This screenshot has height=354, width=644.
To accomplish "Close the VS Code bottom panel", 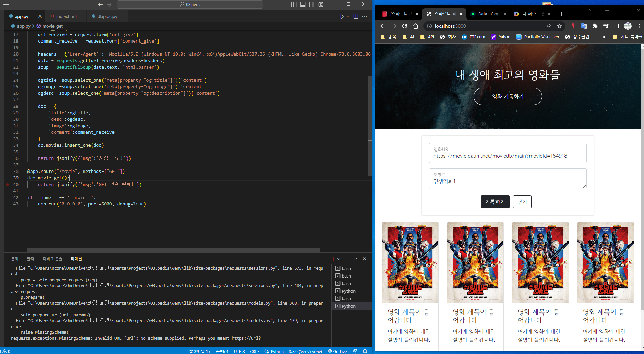I will coord(365,259).
